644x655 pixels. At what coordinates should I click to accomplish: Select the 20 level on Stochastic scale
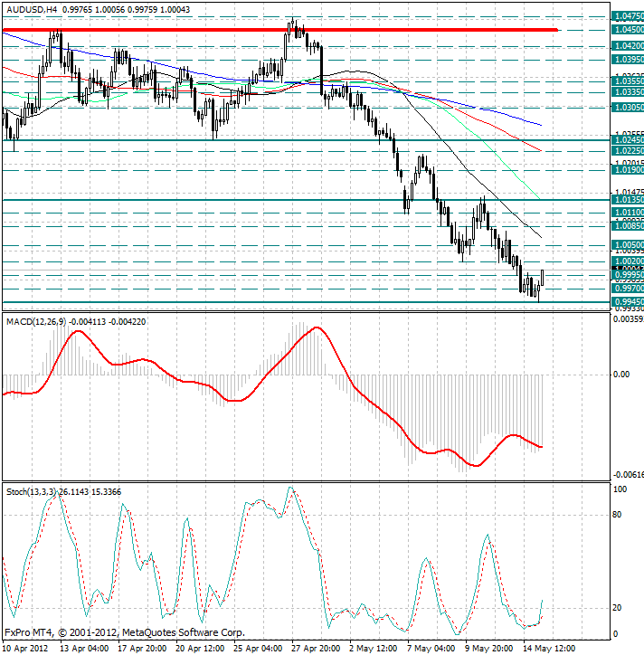(x=620, y=607)
